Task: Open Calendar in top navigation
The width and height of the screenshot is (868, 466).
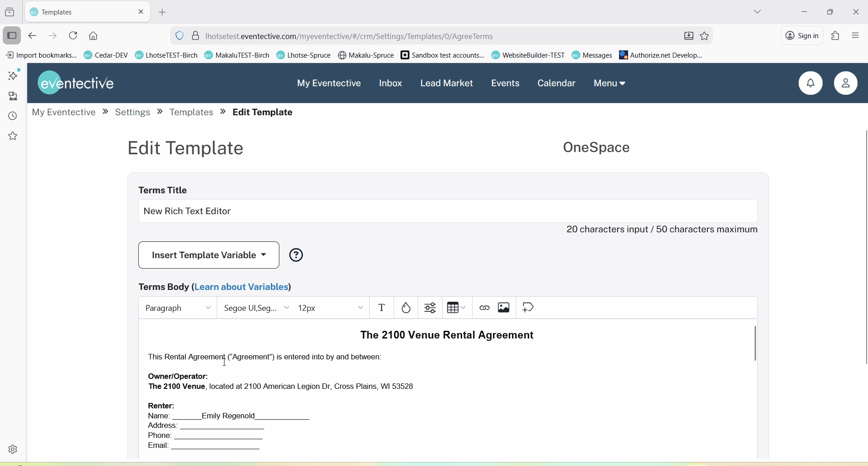Action: 556,83
